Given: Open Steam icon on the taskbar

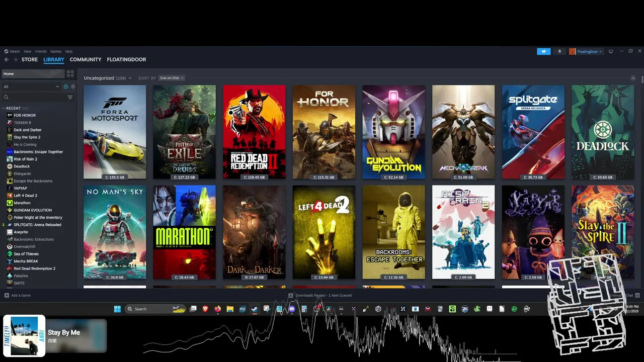Looking at the screenshot, I should click(255, 309).
